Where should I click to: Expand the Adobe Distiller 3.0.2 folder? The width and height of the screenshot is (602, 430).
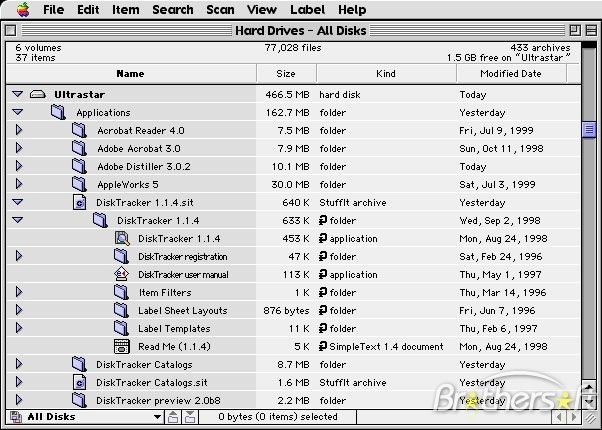tap(18, 166)
